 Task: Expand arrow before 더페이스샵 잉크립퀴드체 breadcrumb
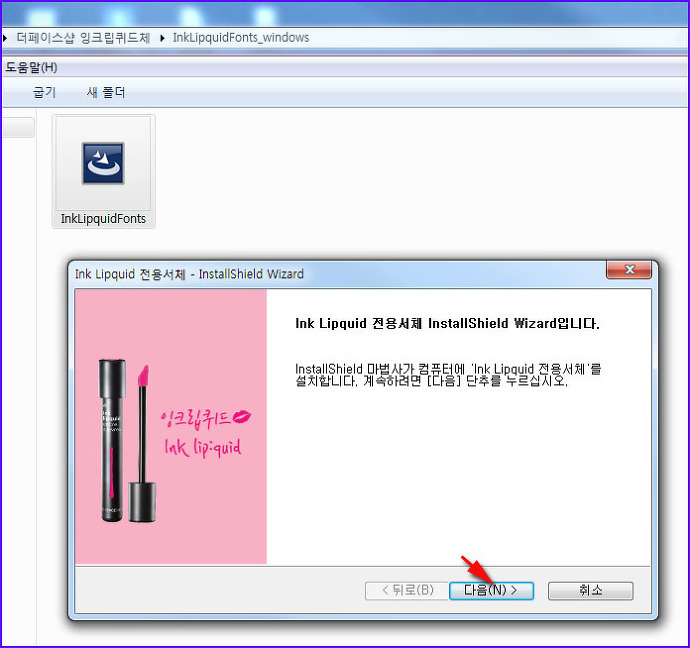coord(5,38)
